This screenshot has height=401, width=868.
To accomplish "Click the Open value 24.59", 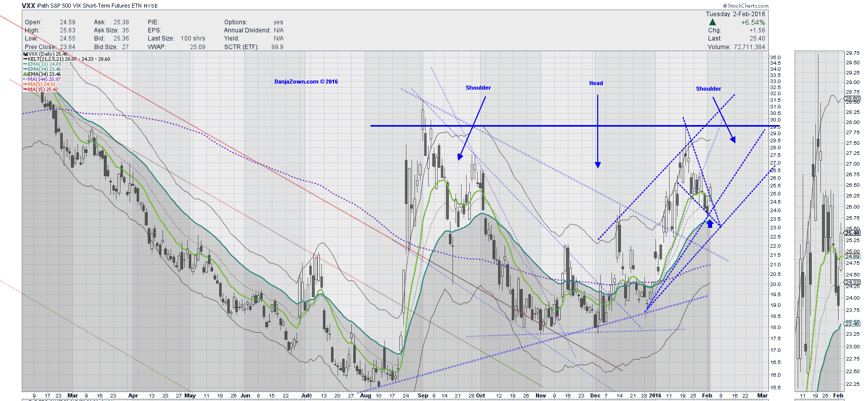I will click(67, 22).
